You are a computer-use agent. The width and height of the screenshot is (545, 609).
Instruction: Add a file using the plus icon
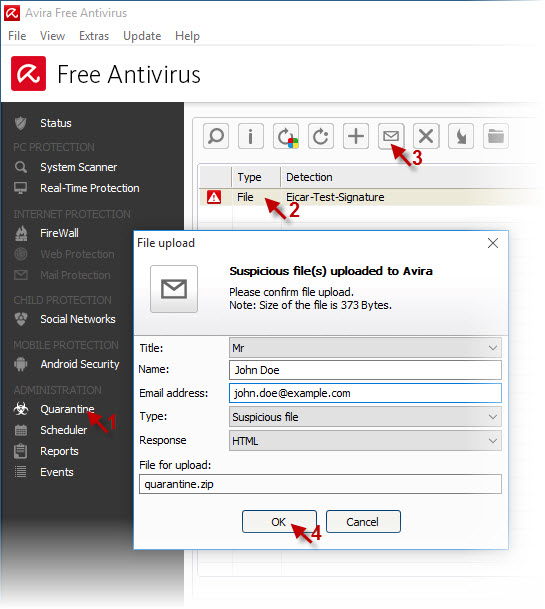356,136
